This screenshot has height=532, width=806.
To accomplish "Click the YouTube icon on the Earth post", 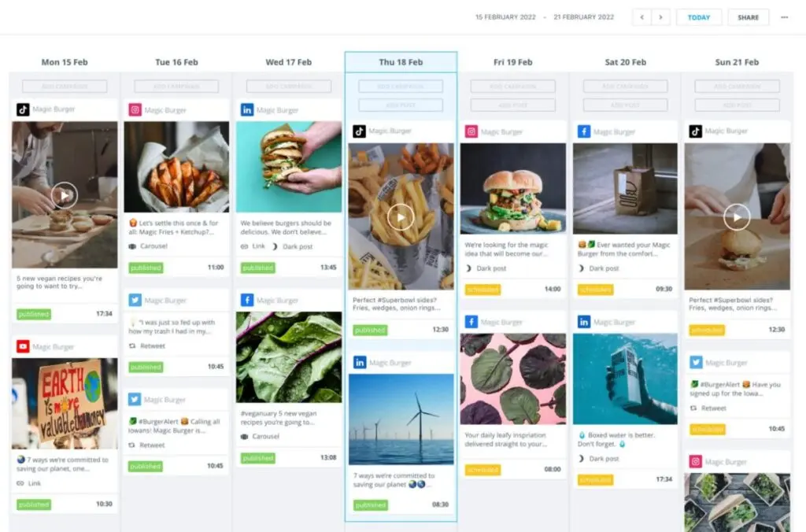I will pos(23,346).
